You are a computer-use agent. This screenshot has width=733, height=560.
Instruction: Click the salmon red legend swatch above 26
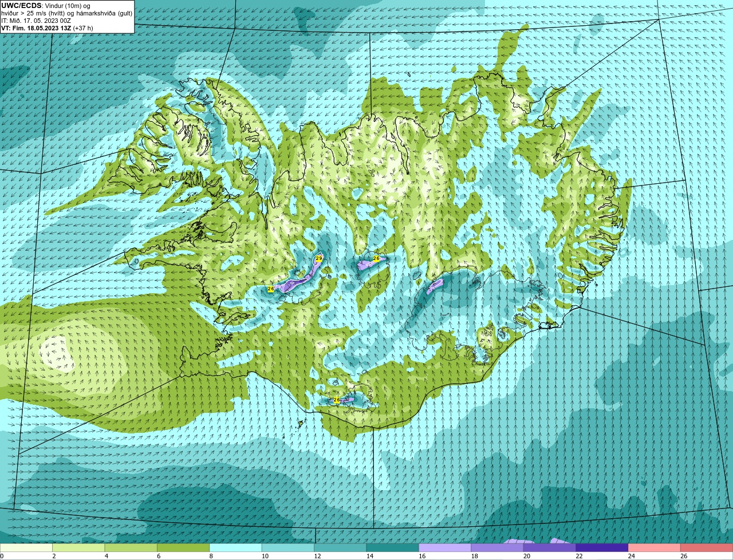[707, 547]
